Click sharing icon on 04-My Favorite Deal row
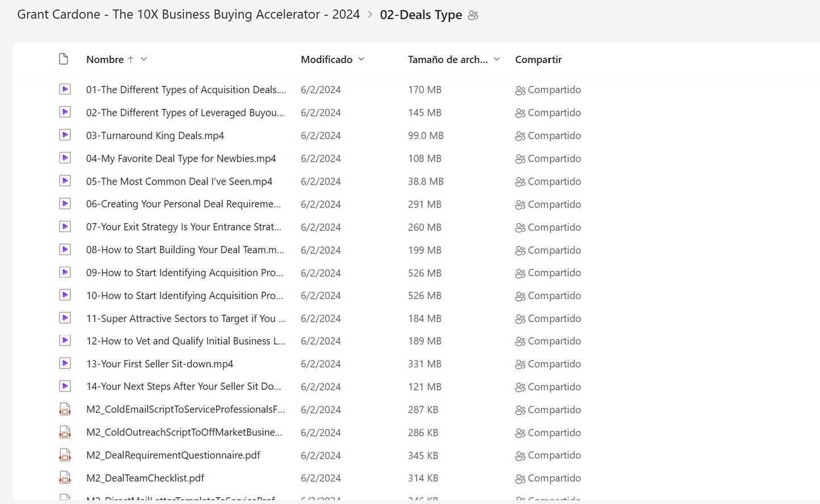Screen dimensions: 820x504 [x=520, y=159]
